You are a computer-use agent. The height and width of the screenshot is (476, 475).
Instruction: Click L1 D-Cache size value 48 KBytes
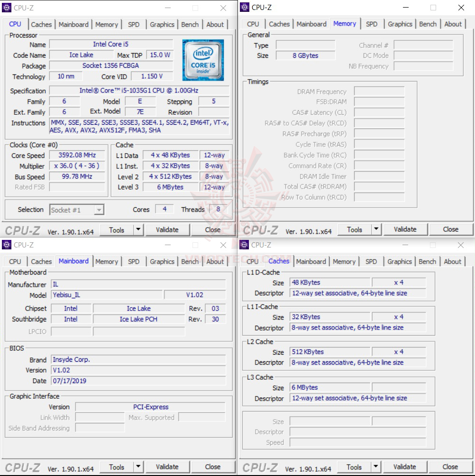tap(330, 282)
